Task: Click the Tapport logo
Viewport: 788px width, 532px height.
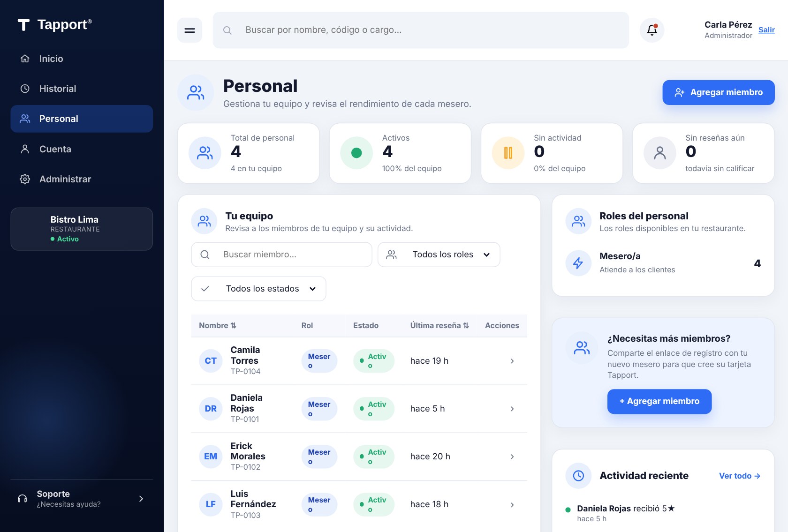Action: point(55,24)
